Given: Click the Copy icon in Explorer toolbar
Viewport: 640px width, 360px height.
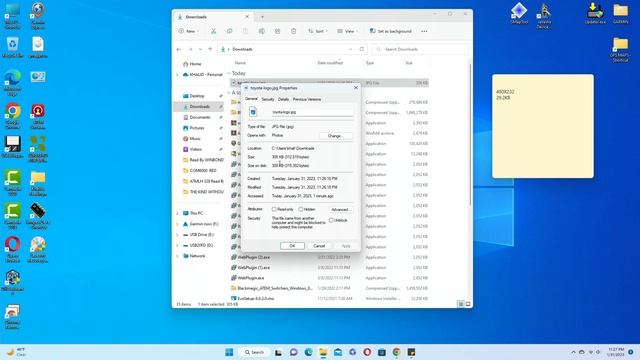Looking at the screenshot, I should click(x=229, y=31).
